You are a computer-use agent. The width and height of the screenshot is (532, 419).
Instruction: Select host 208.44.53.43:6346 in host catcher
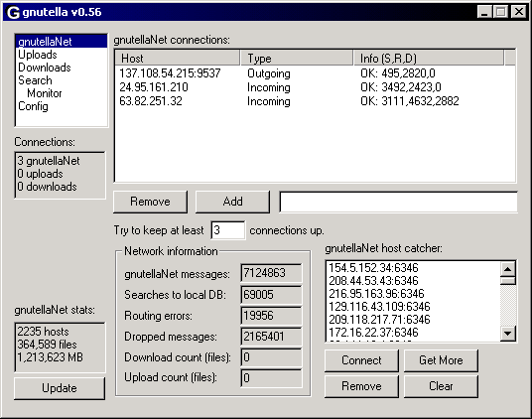(373, 281)
